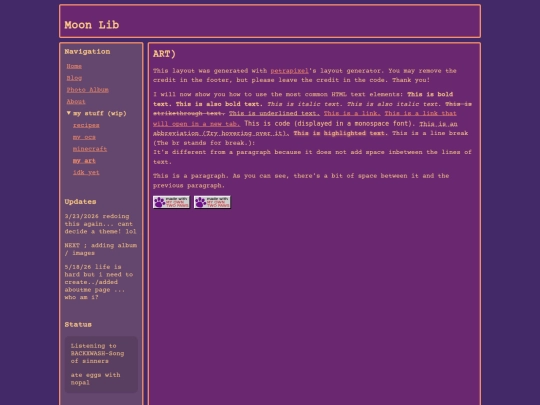Open the 'my ocs' sub-link
The image size is (540, 405).
tap(84, 137)
